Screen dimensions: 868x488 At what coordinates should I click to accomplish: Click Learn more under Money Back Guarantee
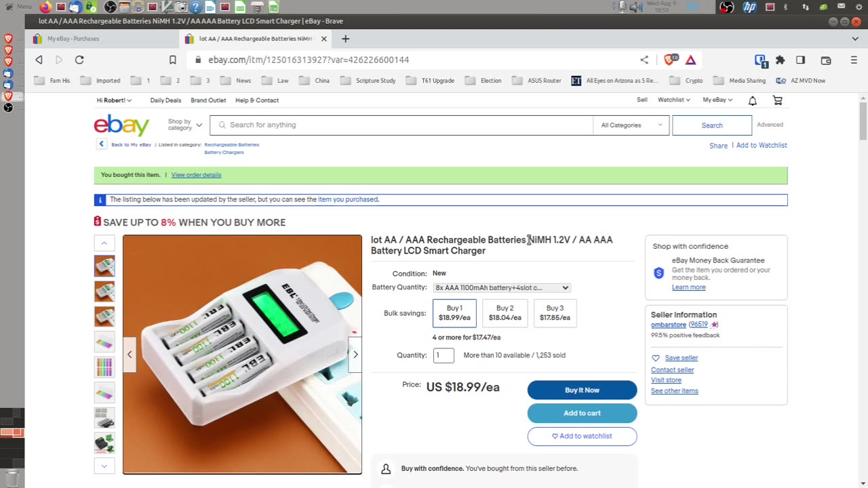tap(688, 287)
